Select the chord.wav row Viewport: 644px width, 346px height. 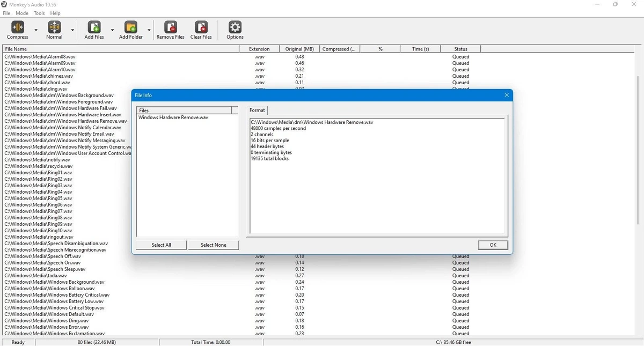tap(37, 82)
